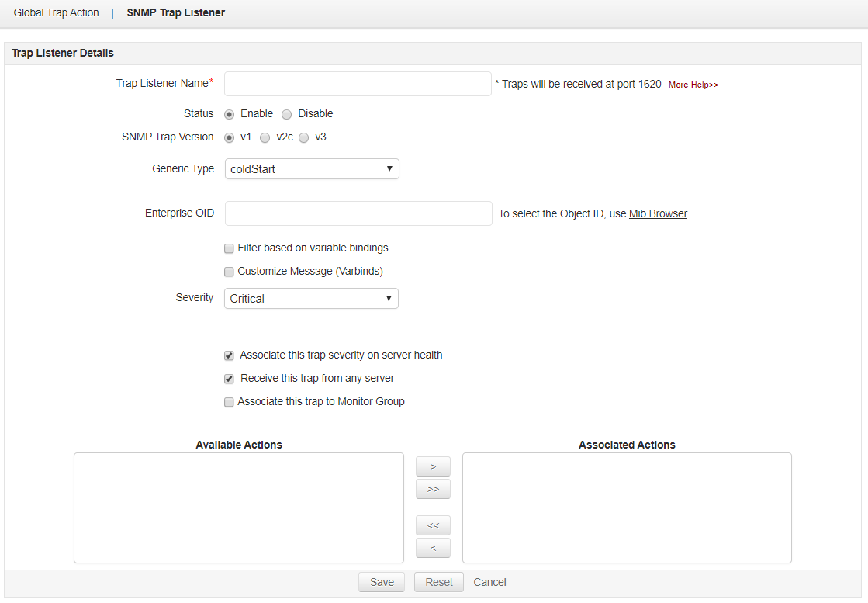Select SNMP trap version v2c
Image resolution: width=868 pixels, height=603 pixels.
point(265,137)
